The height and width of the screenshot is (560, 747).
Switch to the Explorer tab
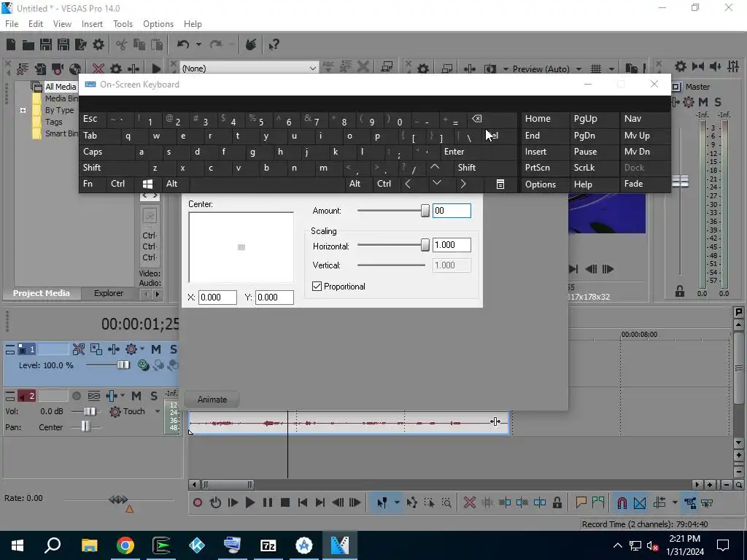(108, 293)
